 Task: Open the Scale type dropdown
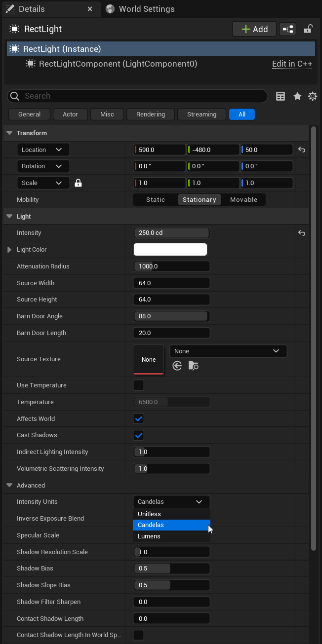(43, 183)
